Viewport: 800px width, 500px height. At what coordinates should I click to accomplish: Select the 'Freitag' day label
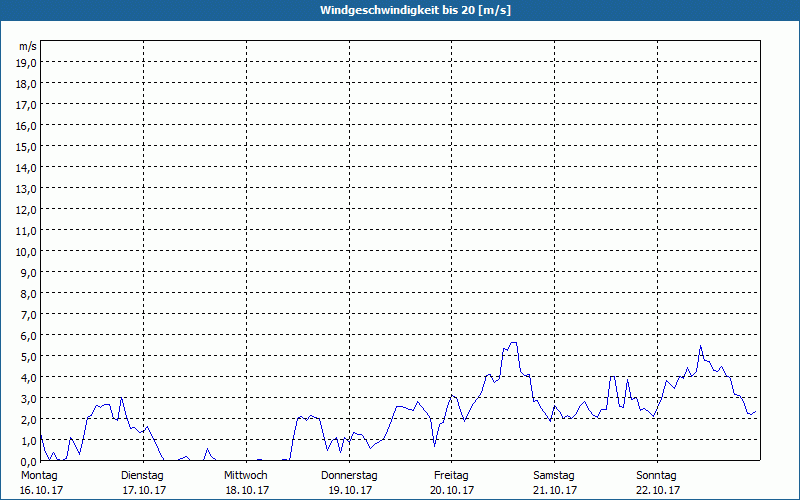[451, 476]
